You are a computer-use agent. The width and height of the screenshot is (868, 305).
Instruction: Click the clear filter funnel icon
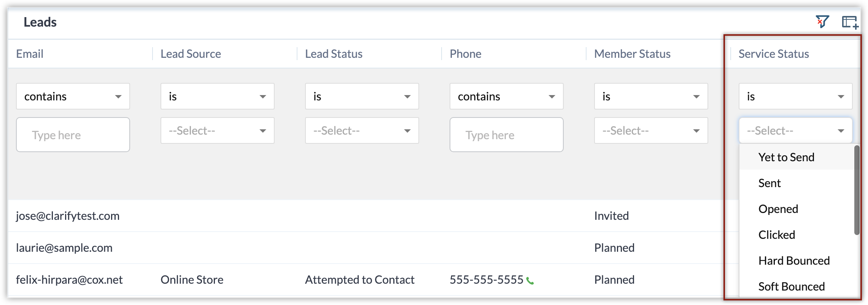coord(822,22)
